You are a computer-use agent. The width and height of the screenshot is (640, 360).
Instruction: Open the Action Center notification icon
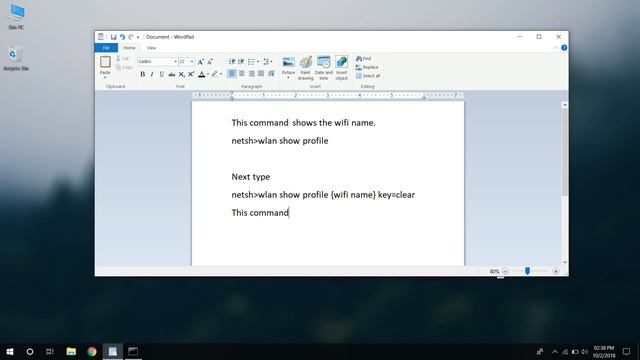[x=627, y=351]
